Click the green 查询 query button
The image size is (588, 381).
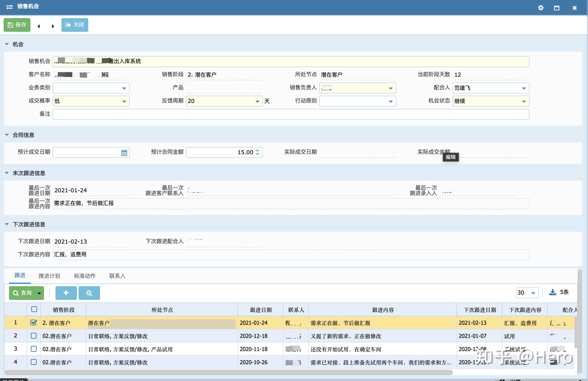coord(22,293)
